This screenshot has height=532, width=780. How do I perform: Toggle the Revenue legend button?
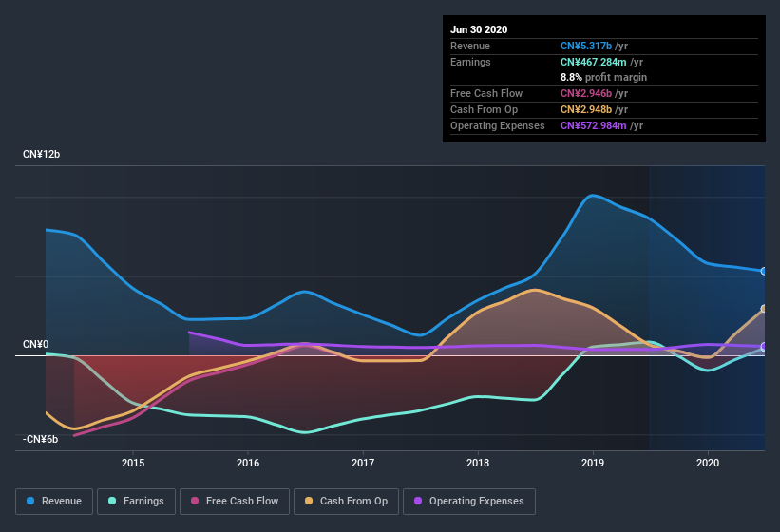point(54,501)
